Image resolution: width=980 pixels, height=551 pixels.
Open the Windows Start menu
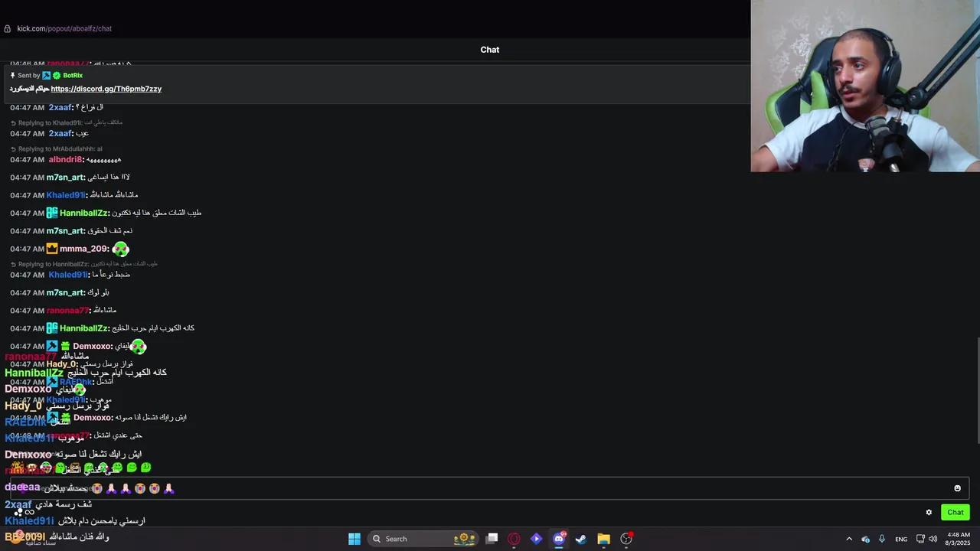point(354,539)
